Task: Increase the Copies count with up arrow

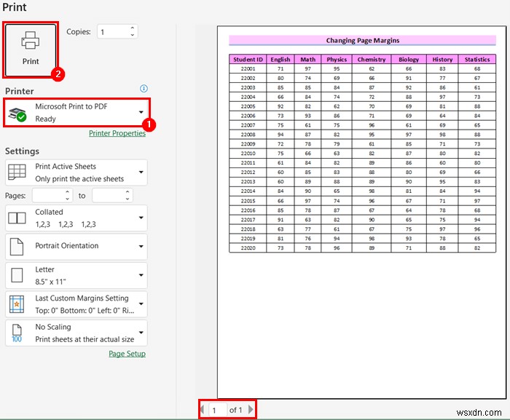Action: [133, 28]
